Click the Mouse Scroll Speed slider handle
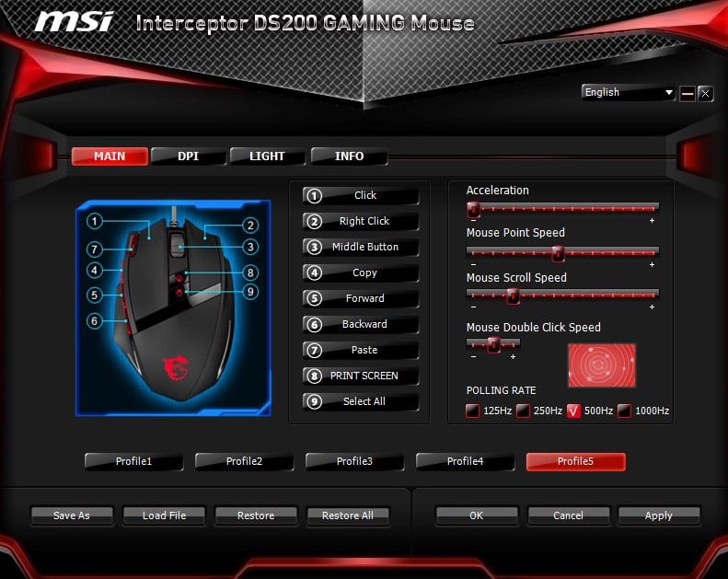Screen dimensions: 728x579 pos(513,295)
